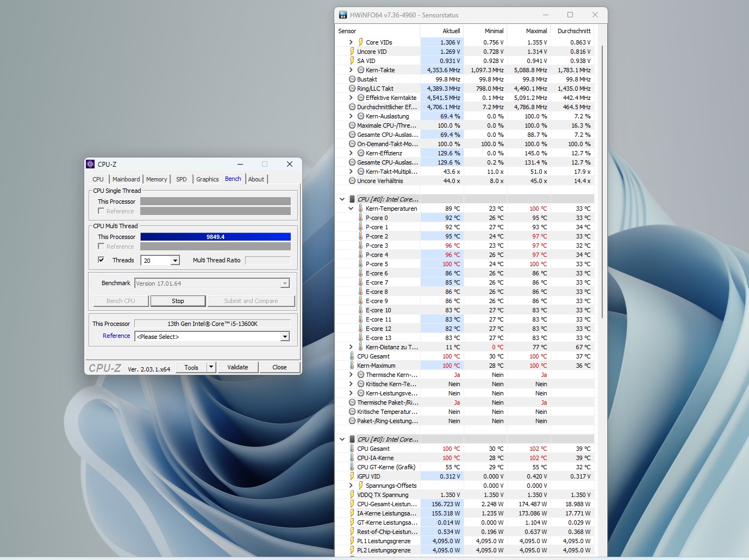Switch to the Memory tab

tap(157, 179)
